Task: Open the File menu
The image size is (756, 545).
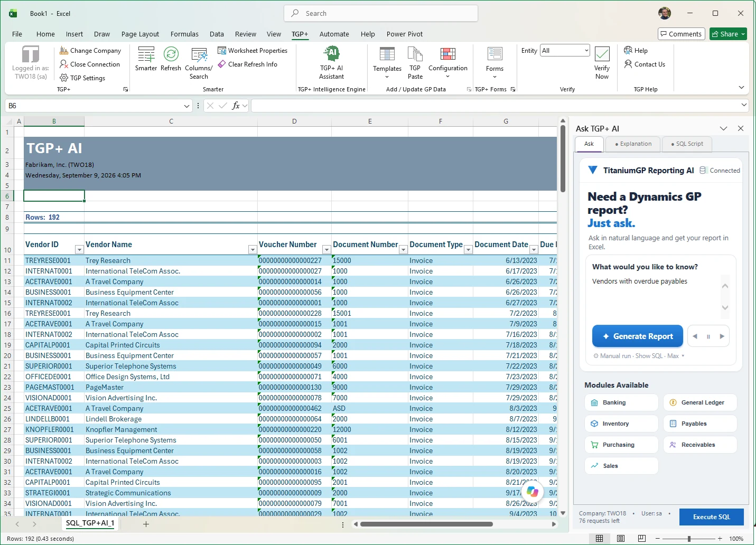Action: 17,34
